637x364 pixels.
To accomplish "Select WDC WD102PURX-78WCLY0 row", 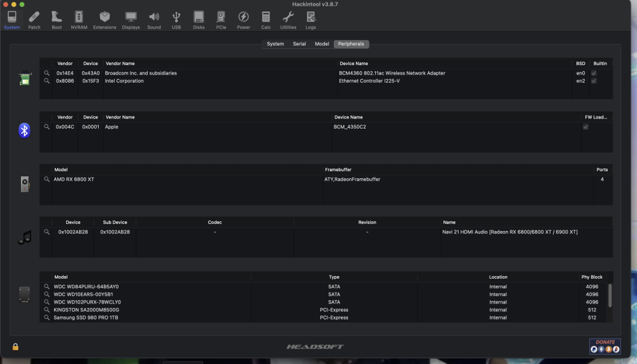I will coord(323,302).
